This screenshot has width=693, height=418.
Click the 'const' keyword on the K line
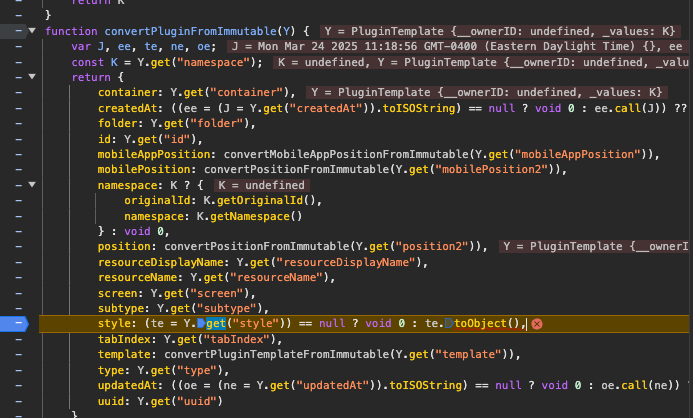click(88, 62)
